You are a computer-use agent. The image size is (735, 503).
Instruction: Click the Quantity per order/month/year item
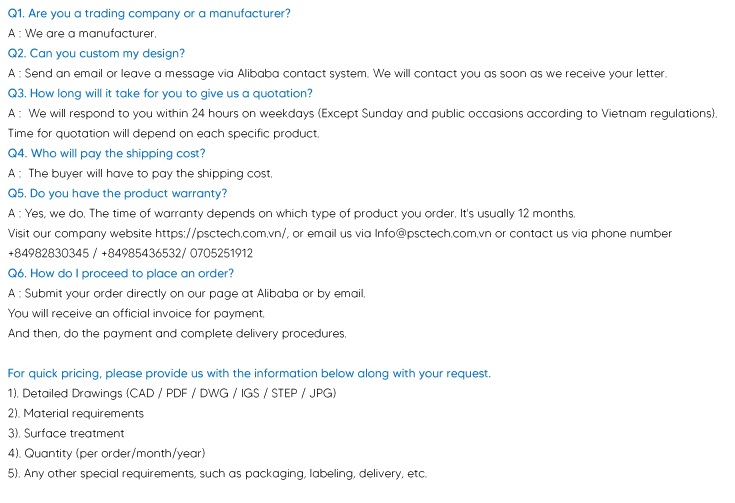[x=106, y=453]
